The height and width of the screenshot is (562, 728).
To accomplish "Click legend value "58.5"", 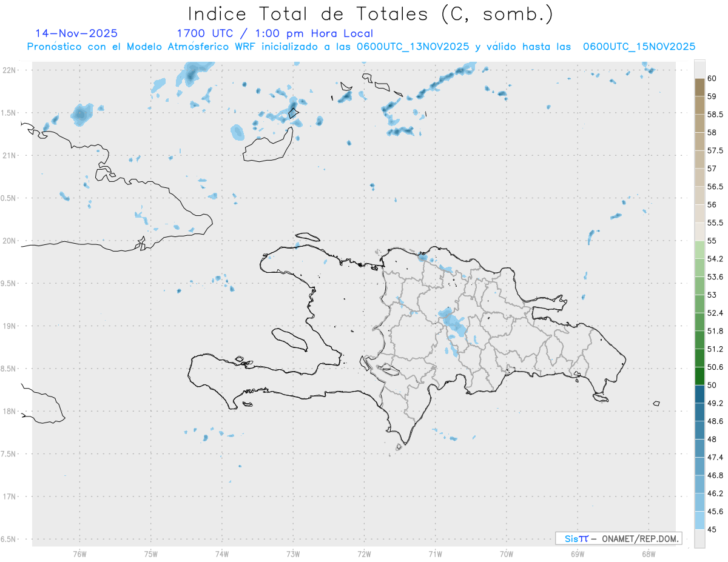I will coord(715,115).
